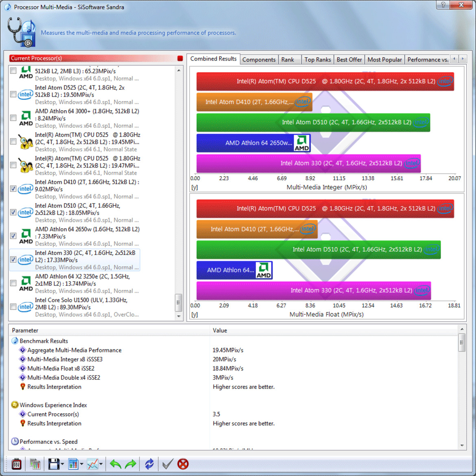Click the "Multi-Media Float x8 iSSE2" row
This screenshot has height=476, width=476.
(233, 368)
